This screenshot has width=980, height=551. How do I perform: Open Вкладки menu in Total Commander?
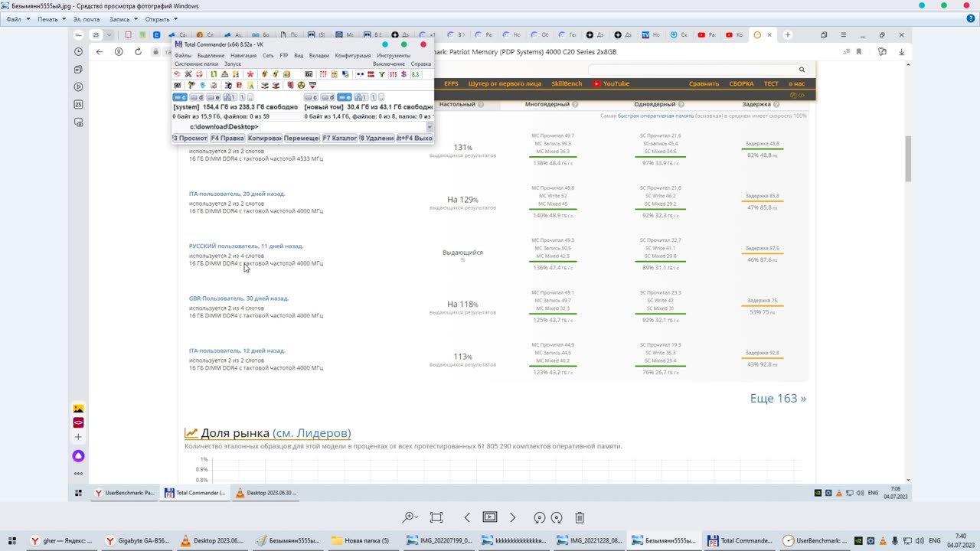pyautogui.click(x=319, y=56)
